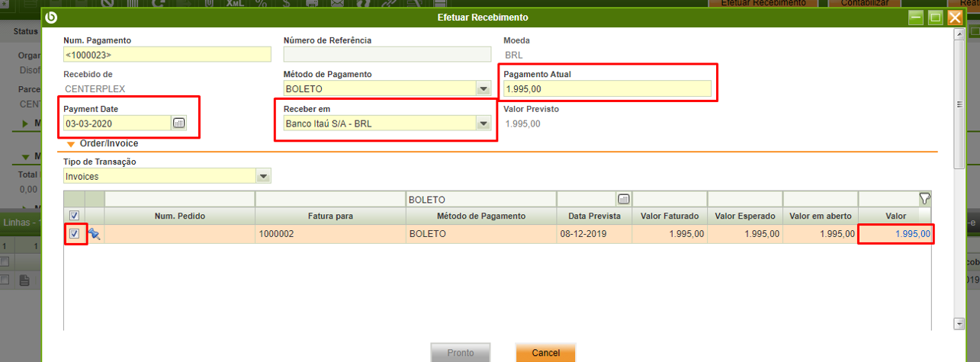Collapse the Order/Invoice section
980x362 pixels.
coord(71,143)
